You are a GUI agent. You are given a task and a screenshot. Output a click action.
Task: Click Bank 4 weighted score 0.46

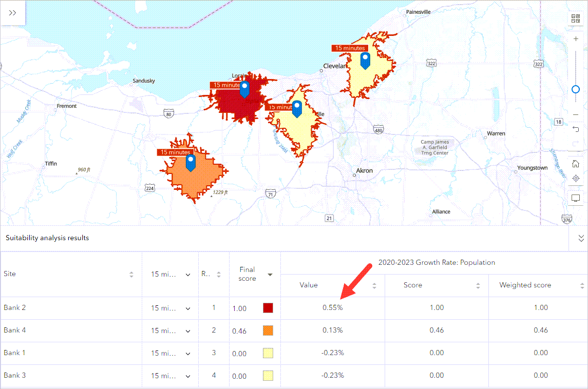(541, 330)
